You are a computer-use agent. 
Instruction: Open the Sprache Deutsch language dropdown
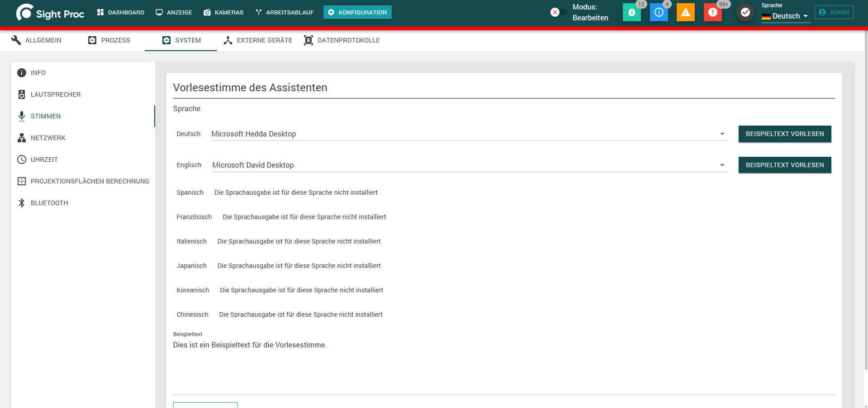click(x=786, y=16)
